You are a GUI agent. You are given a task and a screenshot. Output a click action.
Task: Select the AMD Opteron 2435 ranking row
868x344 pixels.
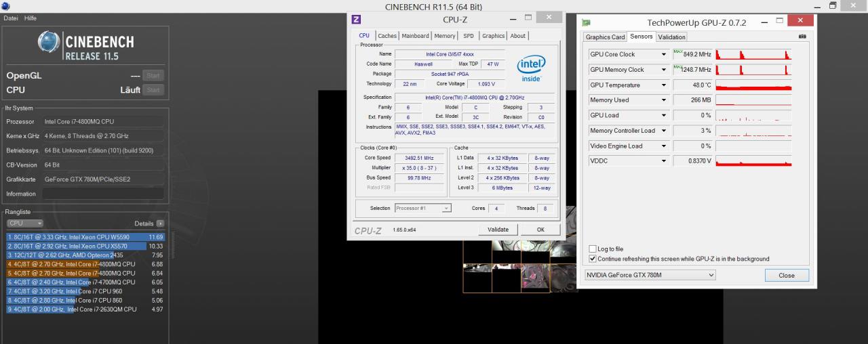point(85,255)
